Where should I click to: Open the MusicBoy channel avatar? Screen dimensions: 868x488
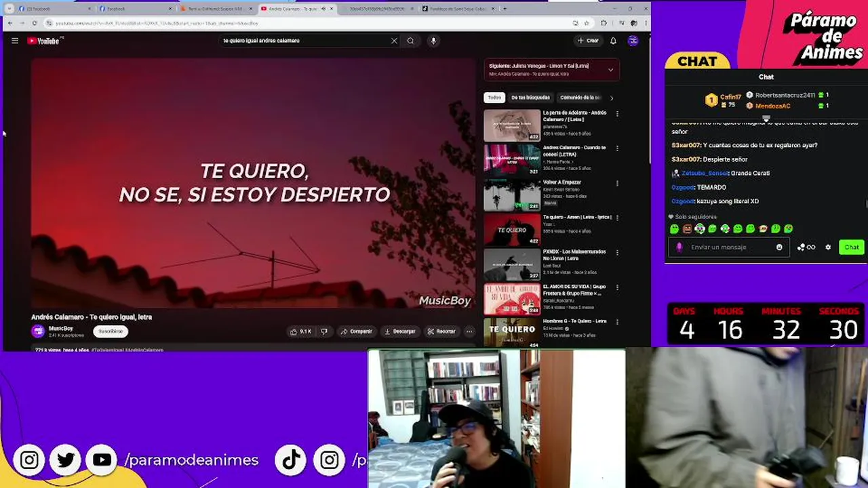38,331
